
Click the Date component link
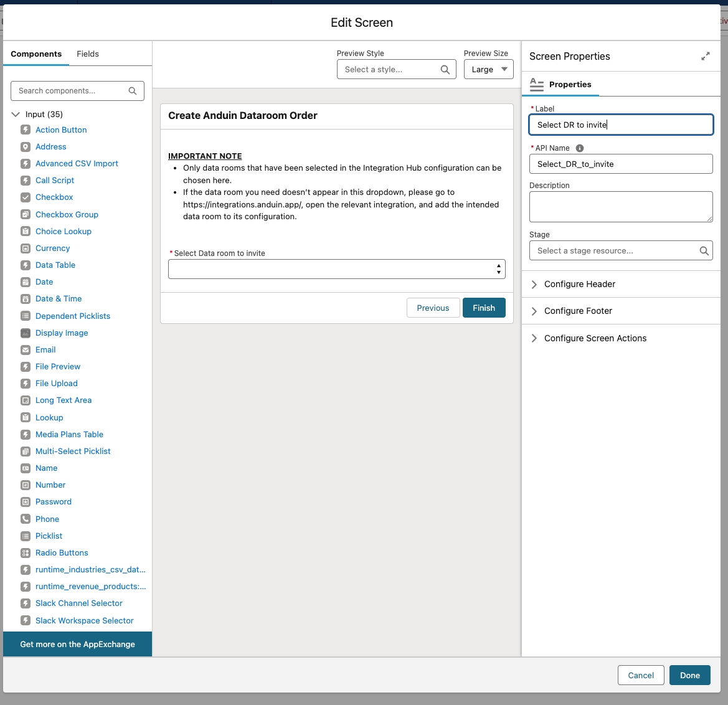[x=44, y=282]
